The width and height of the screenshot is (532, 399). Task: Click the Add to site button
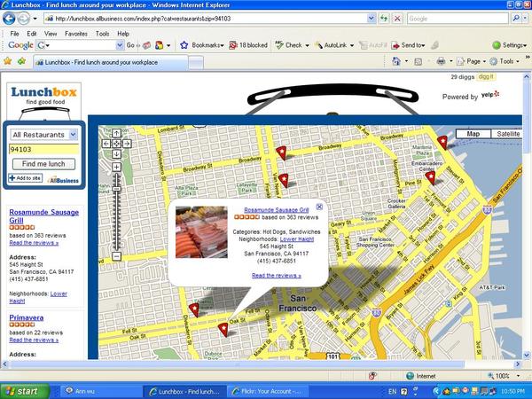[x=25, y=178]
